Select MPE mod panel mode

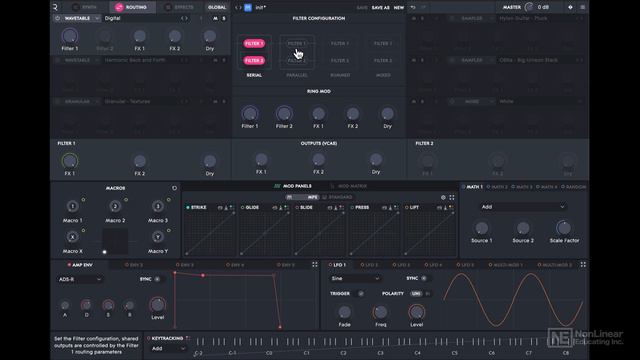click(302, 197)
